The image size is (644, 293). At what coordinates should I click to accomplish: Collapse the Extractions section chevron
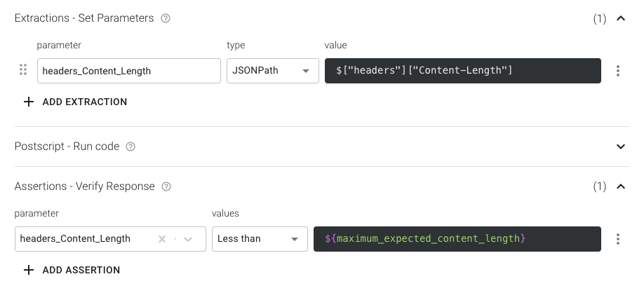pyautogui.click(x=620, y=19)
